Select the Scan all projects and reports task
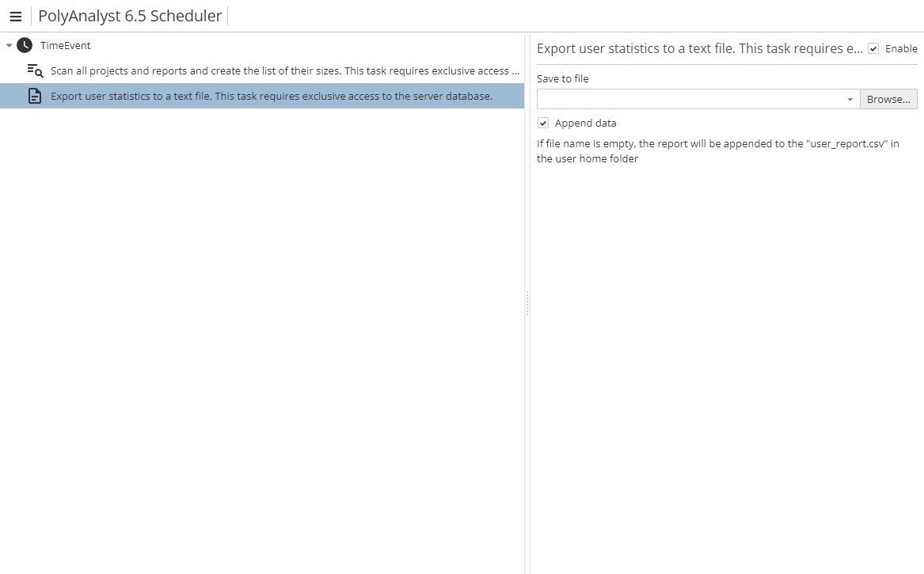The width and height of the screenshot is (924, 574). pos(285,71)
